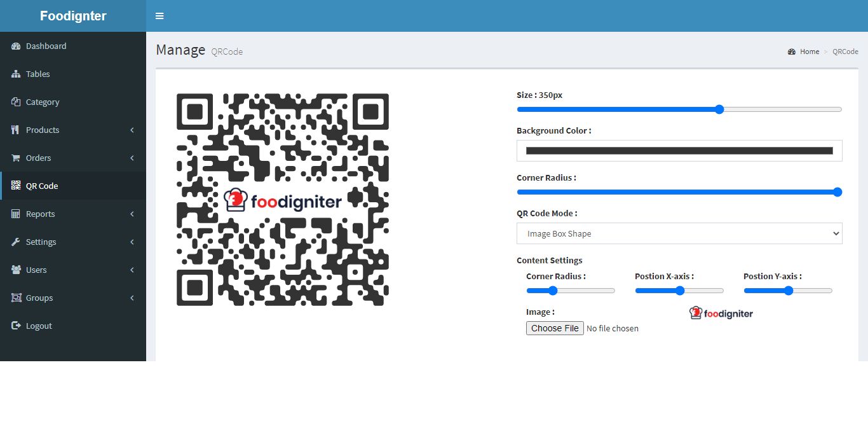Open Orders in the sidebar

(73, 158)
